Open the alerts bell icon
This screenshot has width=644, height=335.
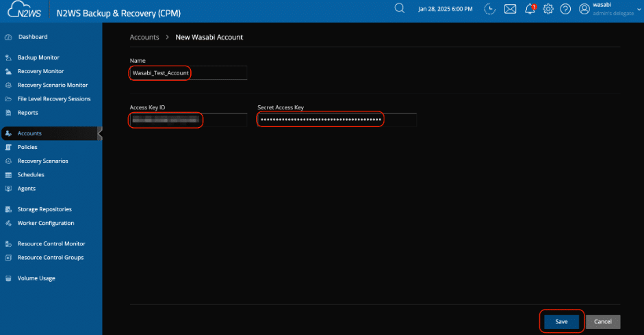pos(530,9)
